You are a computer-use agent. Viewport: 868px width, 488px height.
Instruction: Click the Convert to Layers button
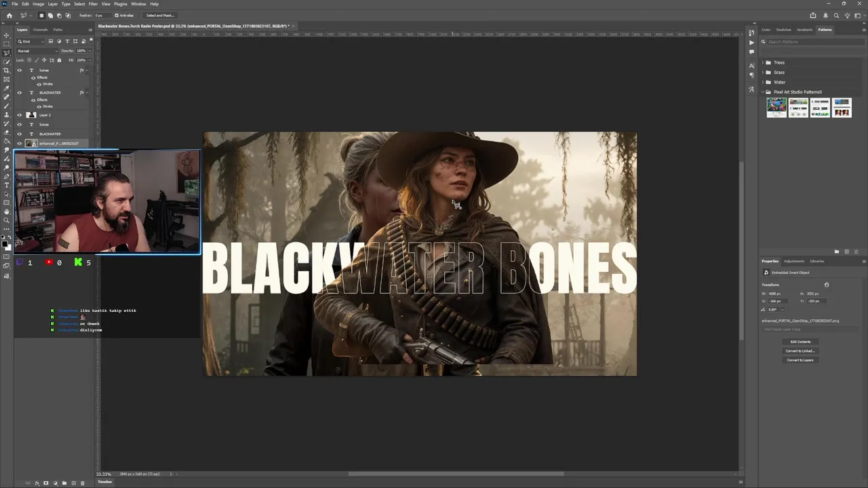800,360
